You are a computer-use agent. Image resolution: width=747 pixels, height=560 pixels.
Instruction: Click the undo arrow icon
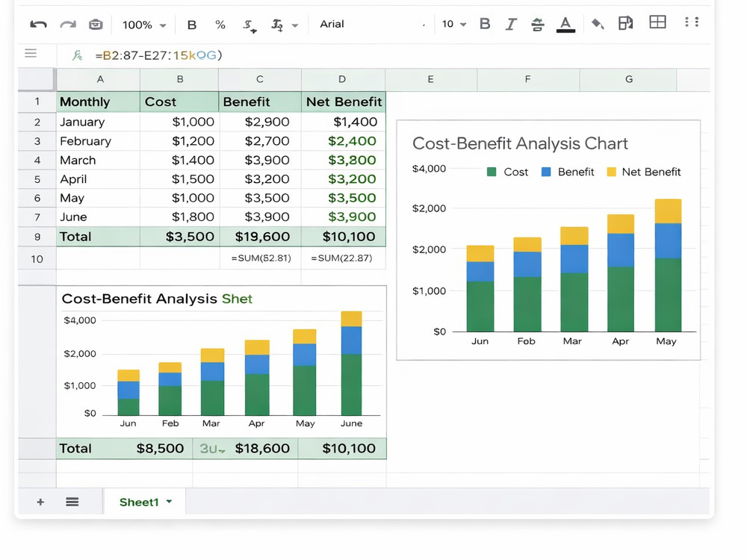pyautogui.click(x=38, y=25)
